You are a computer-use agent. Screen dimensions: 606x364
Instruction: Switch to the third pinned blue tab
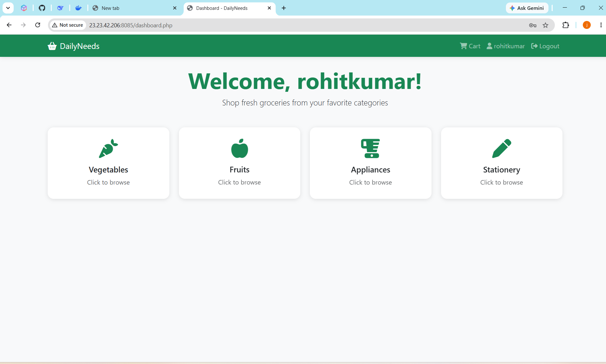60,8
